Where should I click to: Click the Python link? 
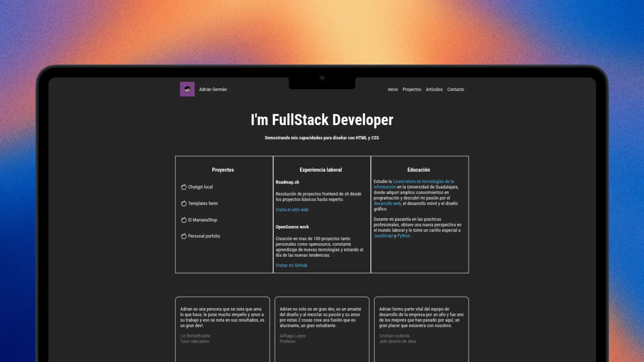pos(404,236)
